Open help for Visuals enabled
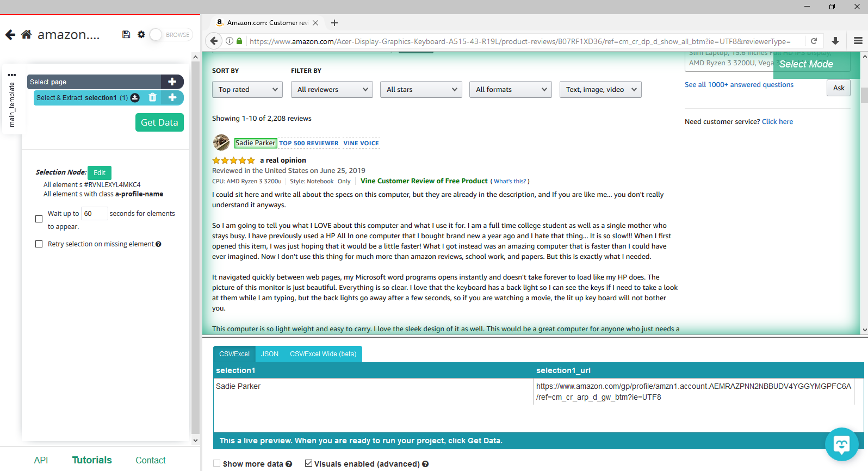 click(x=425, y=464)
